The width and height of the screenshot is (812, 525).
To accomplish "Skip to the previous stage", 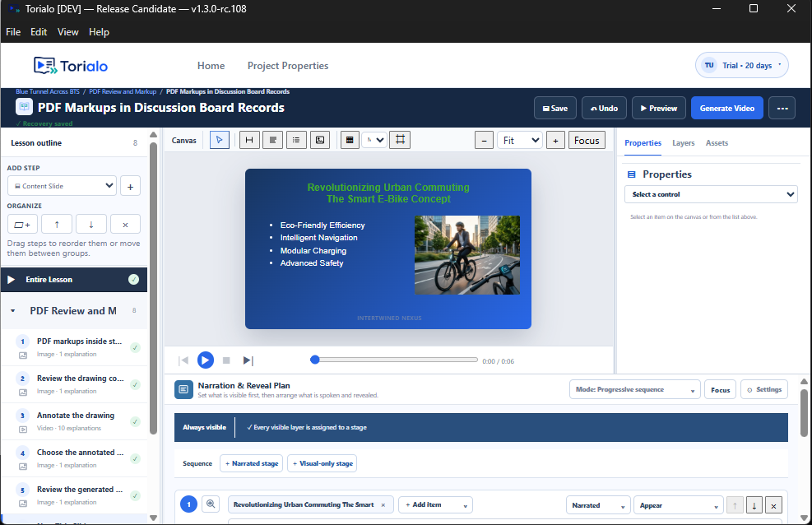I will 183,360.
